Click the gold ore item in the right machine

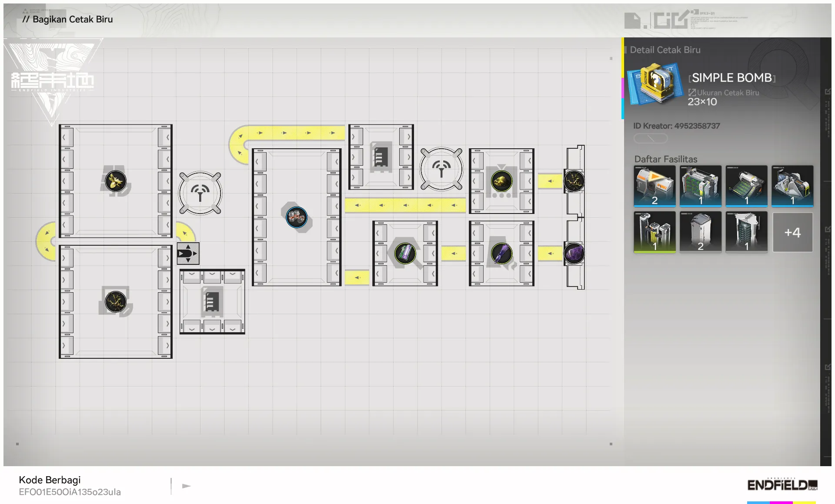coord(501,181)
